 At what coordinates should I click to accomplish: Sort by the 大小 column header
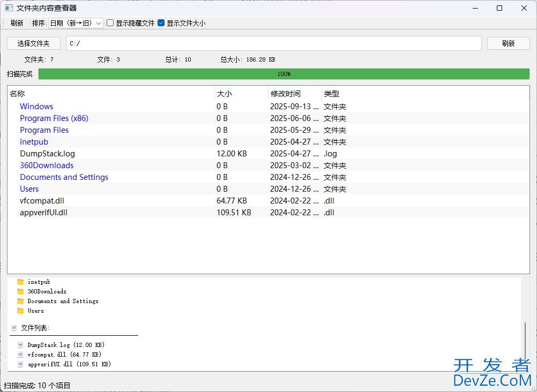coord(241,94)
